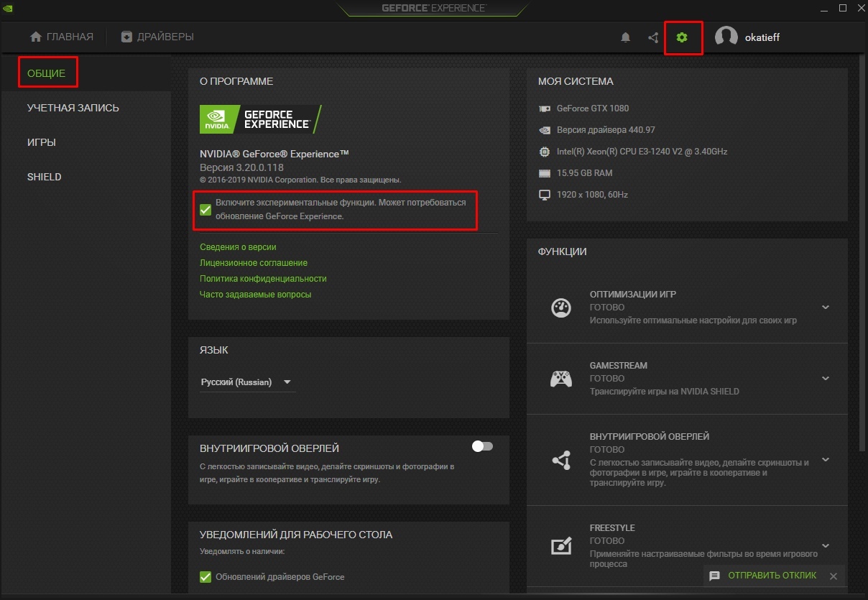The image size is (868, 600).
Task: Expand the FREESTYLE feature chevron
Action: pos(826,546)
